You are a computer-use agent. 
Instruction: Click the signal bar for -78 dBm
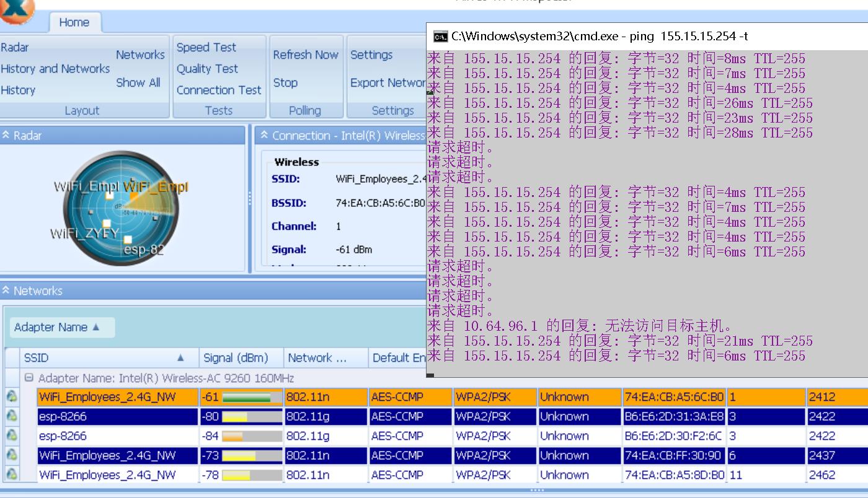pyautogui.click(x=252, y=475)
